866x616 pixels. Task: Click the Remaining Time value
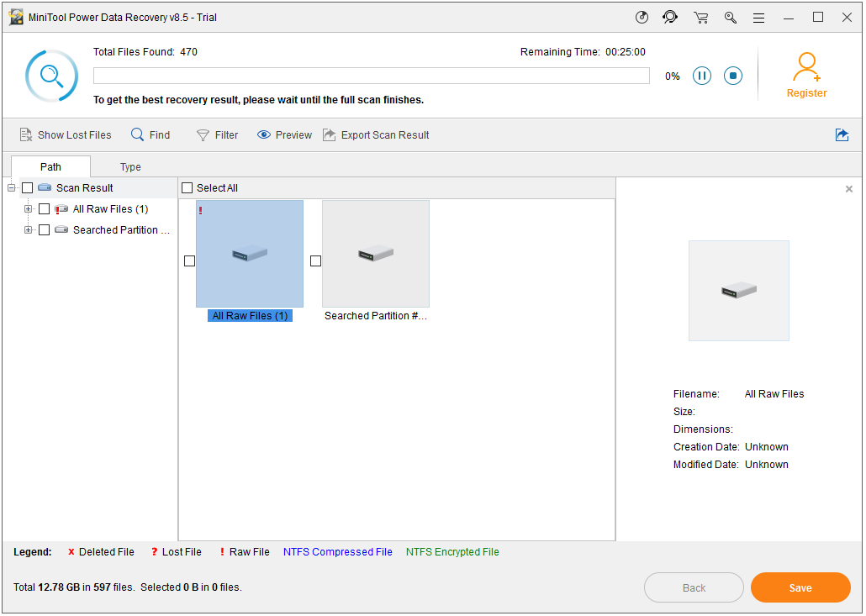coord(626,52)
